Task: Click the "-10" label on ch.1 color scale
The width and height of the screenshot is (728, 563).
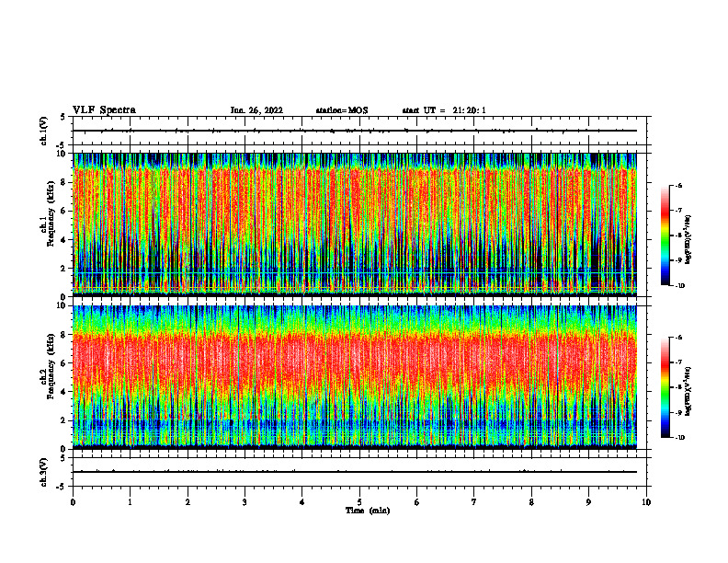Action: 679,286
